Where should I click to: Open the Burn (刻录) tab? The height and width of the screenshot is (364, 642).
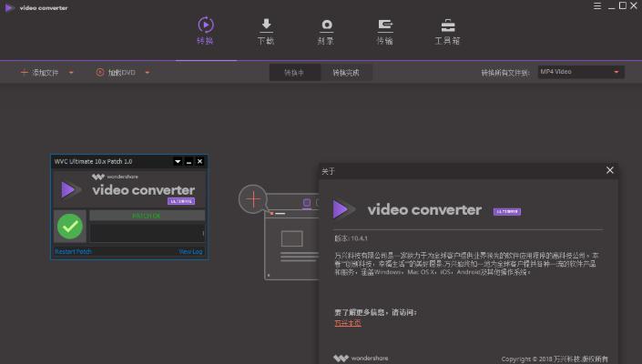(x=326, y=32)
